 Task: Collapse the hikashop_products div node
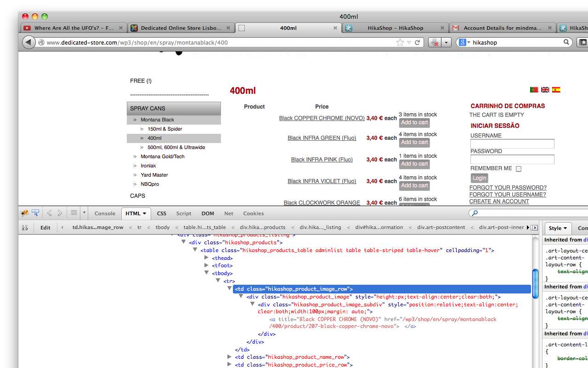coord(183,242)
